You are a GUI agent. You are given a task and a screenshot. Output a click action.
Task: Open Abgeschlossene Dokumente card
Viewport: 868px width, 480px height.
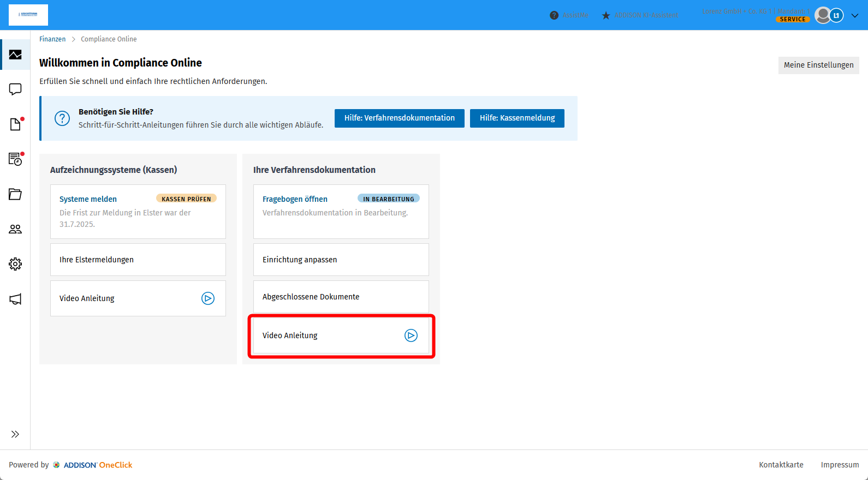coord(341,297)
